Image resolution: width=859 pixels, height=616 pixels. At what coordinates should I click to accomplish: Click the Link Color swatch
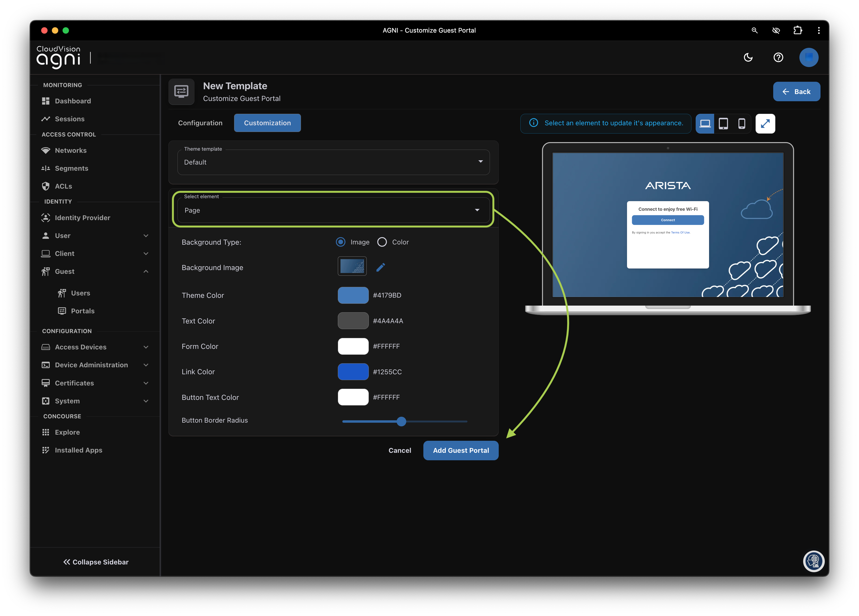coord(353,372)
